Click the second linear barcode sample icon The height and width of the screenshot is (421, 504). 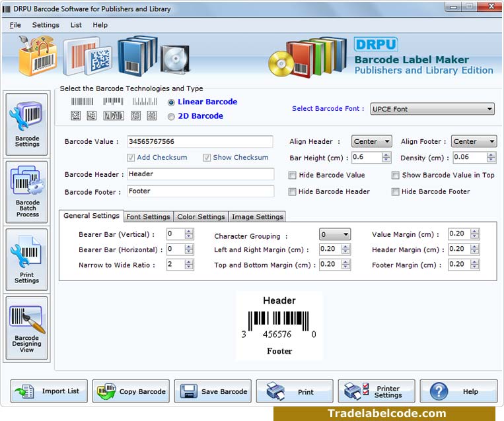coord(113,102)
